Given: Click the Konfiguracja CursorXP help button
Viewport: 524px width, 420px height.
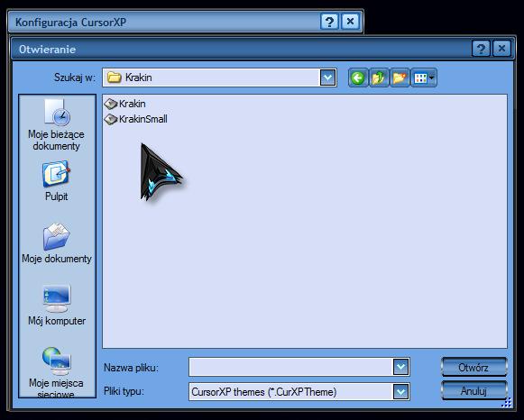Looking at the screenshot, I should pos(329,22).
